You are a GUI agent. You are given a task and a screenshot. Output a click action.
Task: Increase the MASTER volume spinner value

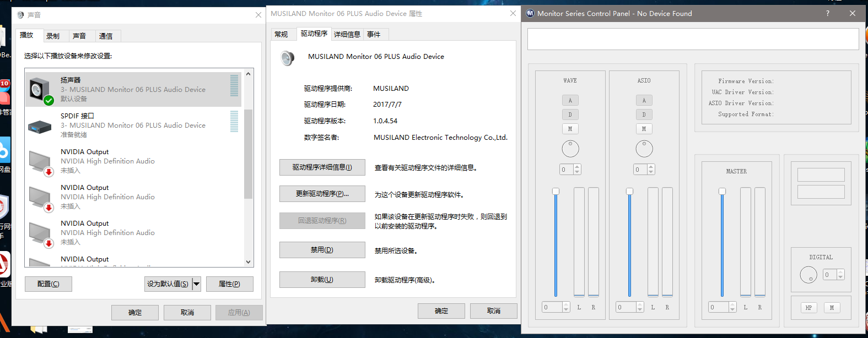click(x=732, y=304)
